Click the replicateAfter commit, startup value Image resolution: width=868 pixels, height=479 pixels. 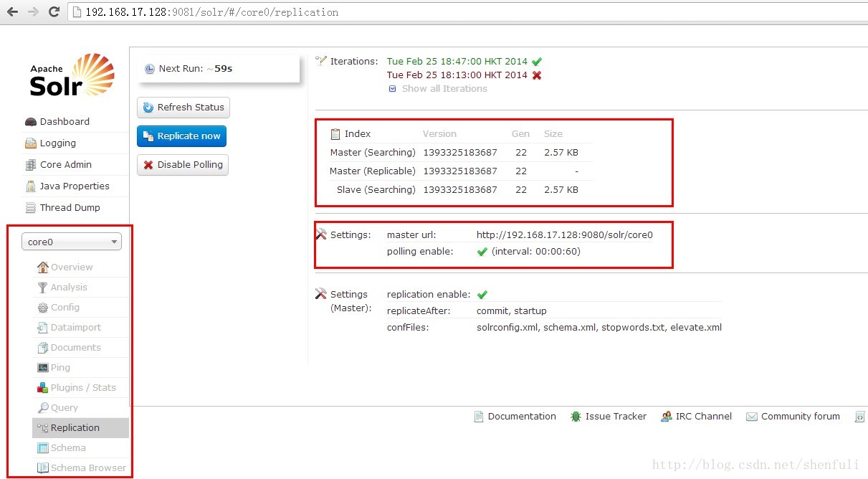coord(512,311)
